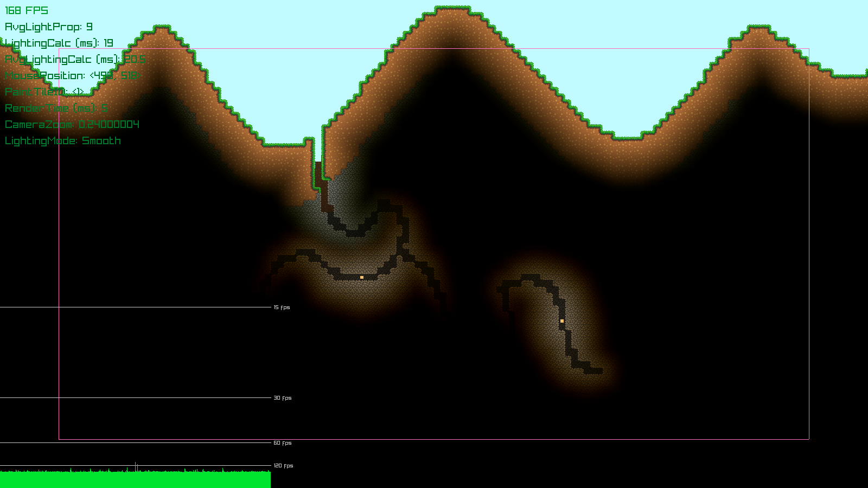Click the 120 Fps marker label
The width and height of the screenshot is (868, 488).
pos(283,465)
